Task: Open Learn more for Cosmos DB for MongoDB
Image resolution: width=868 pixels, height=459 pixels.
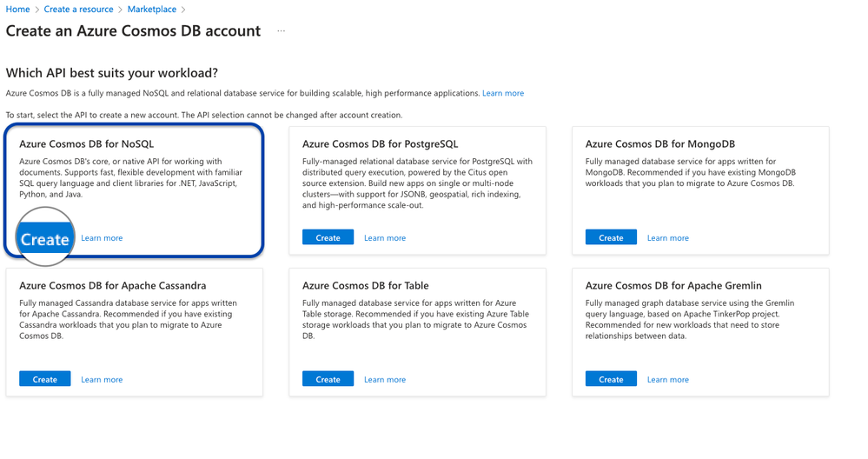Action: [x=667, y=238]
